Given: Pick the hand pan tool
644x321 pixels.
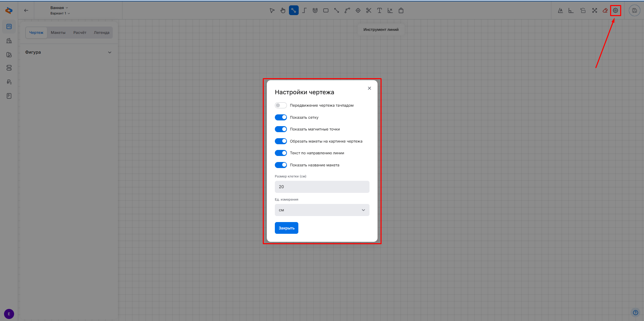Looking at the screenshot, I should (x=283, y=10).
